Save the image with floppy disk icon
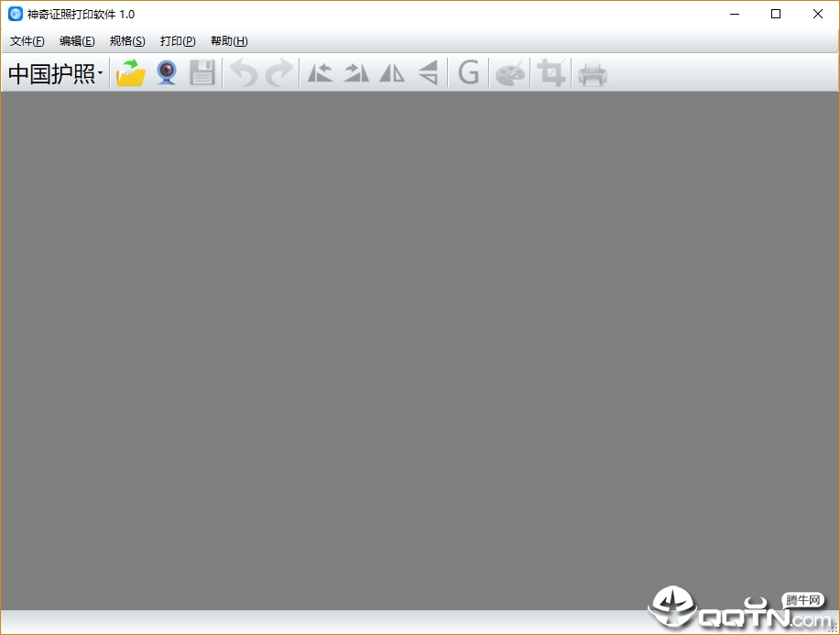Viewport: 840px width, 635px height. pos(202,73)
